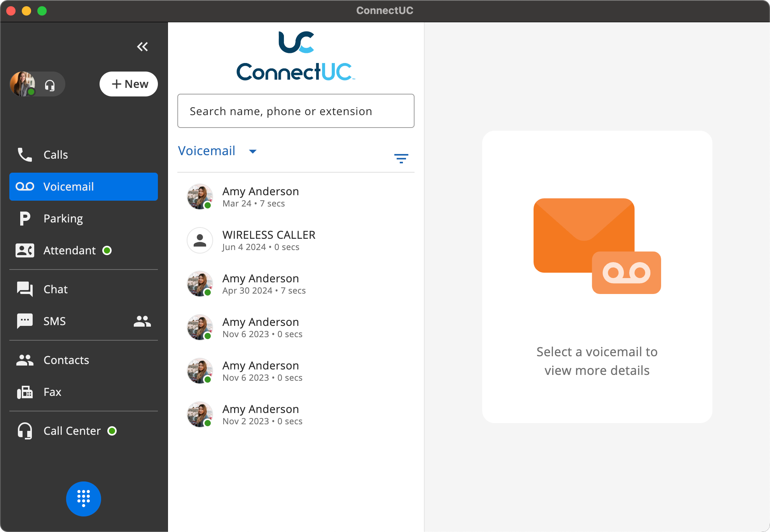
Task: Open the Chat section
Action: (x=55, y=289)
